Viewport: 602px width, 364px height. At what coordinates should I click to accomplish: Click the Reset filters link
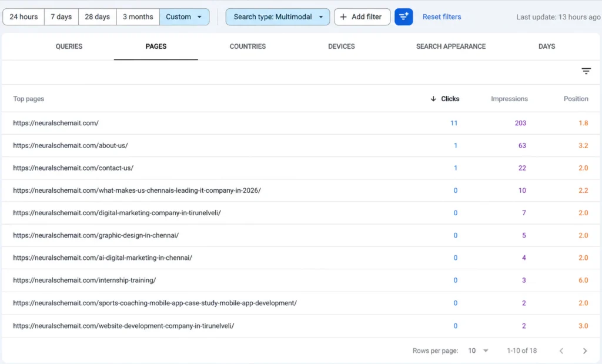pos(442,17)
